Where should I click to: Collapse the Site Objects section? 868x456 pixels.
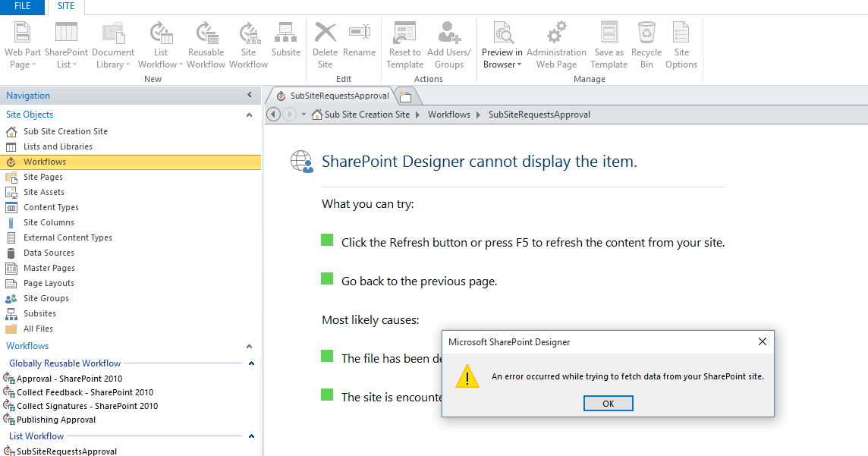click(x=250, y=114)
